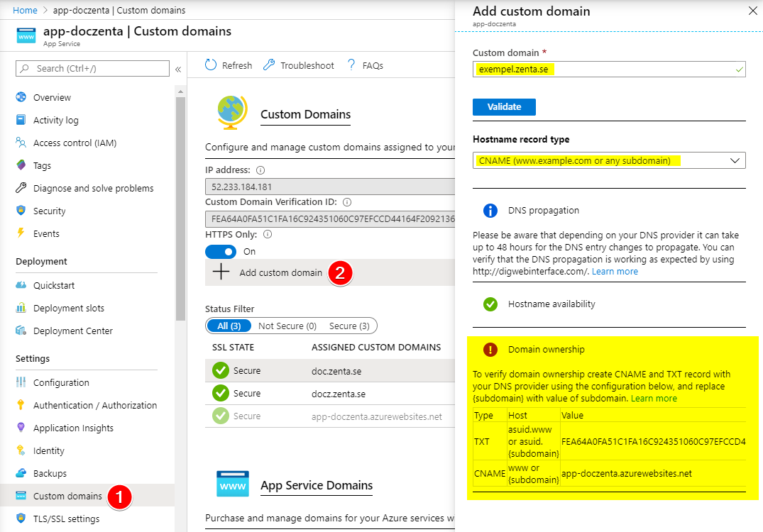Image resolution: width=763 pixels, height=532 pixels.
Task: Open Troubleshoot wrench tool
Action: 269,65
